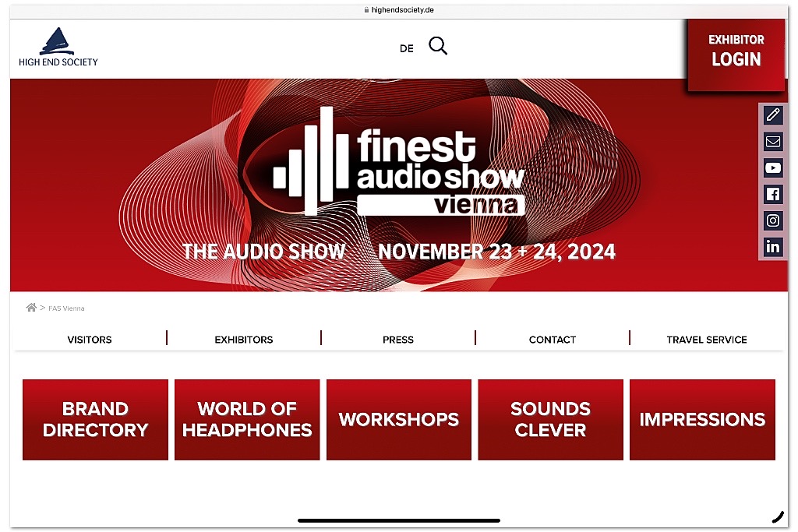798x532 pixels.
Task: Click the Finest Audio Show Vienna banner
Action: click(x=398, y=185)
